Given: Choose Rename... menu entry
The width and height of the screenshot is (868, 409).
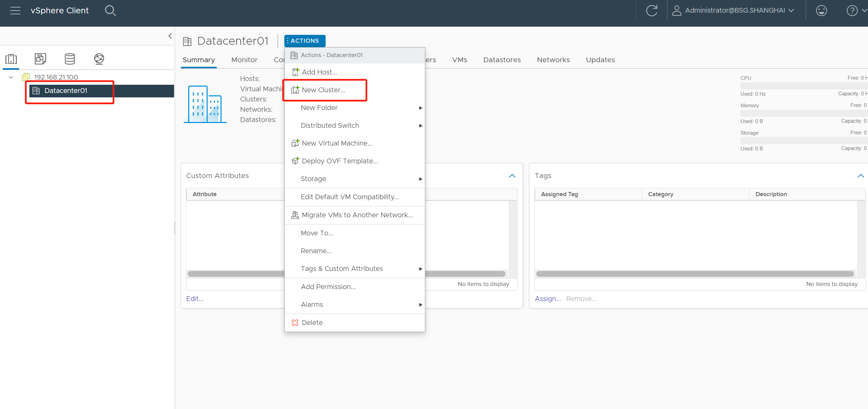Looking at the screenshot, I should pyautogui.click(x=355, y=251).
